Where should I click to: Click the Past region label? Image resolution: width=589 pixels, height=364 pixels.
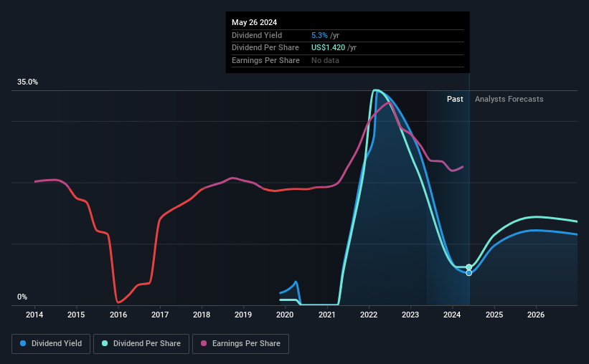point(455,99)
